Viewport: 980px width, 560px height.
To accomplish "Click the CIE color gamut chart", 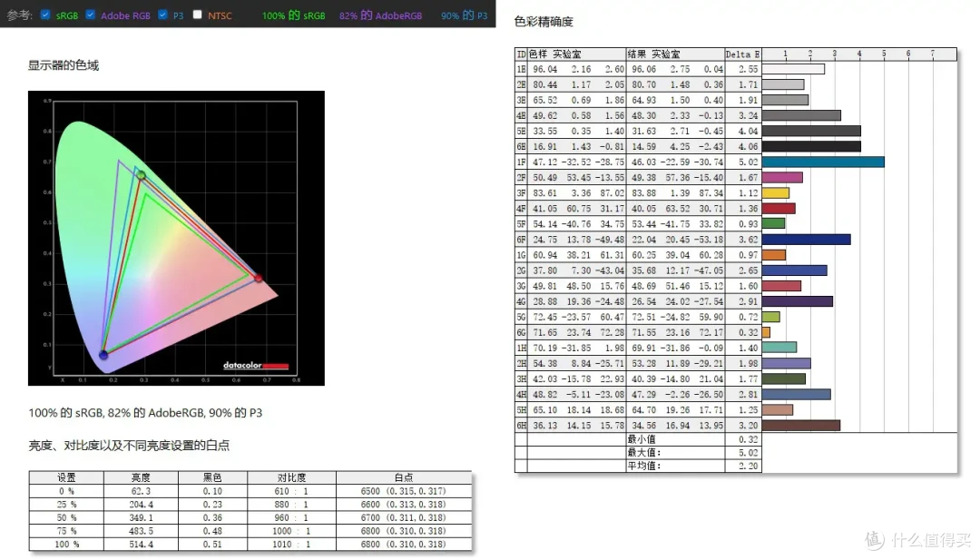I will tap(176, 238).
